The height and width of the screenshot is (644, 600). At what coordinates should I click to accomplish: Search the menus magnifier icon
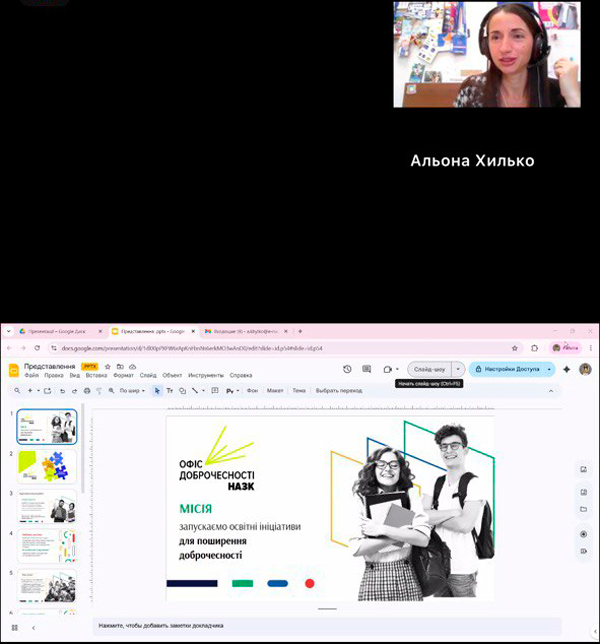click(17, 391)
